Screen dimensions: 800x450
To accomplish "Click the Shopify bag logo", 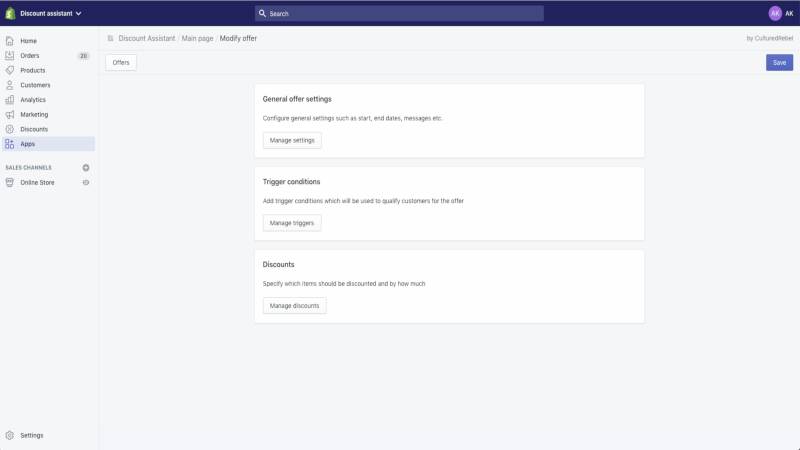I will tap(10, 13).
